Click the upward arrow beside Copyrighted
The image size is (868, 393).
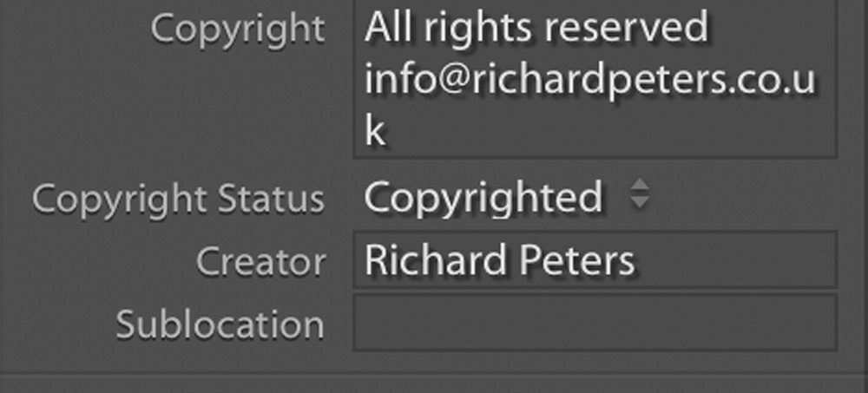coord(640,184)
